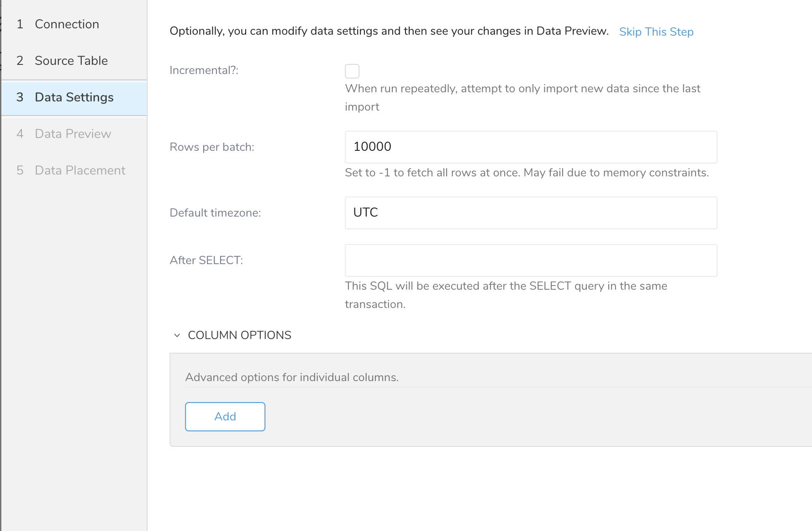This screenshot has height=531, width=812.
Task: Click the After SELECT: label
Action: tap(206, 260)
